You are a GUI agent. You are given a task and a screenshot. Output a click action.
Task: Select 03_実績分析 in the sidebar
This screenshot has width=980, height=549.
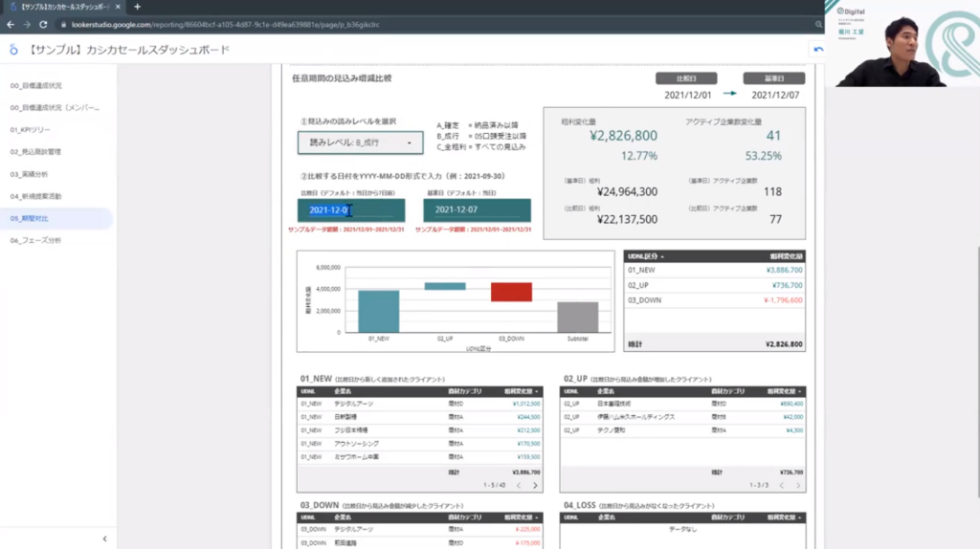coord(30,174)
